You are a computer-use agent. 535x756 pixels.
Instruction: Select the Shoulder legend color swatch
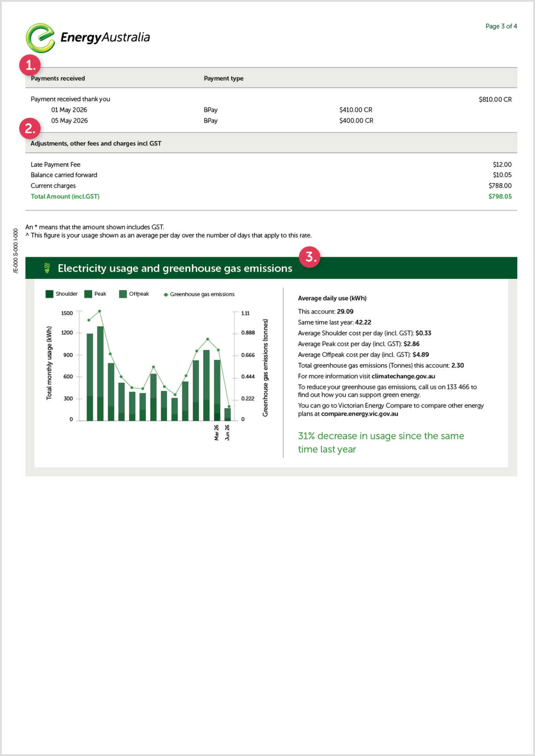(49, 294)
